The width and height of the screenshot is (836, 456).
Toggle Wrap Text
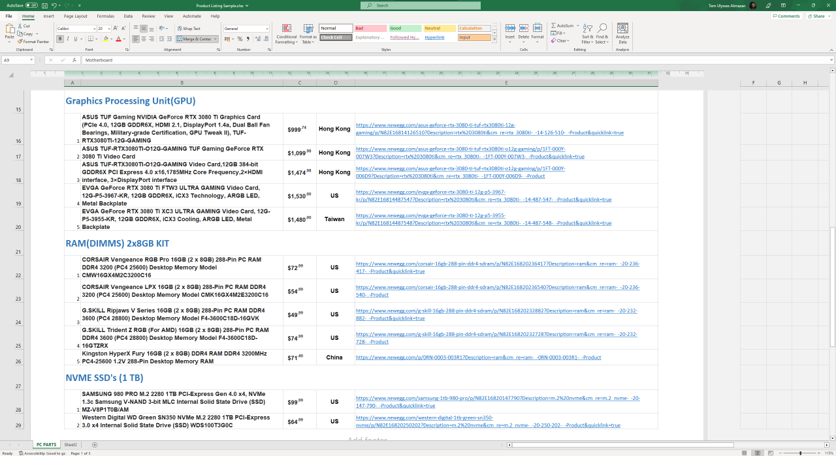coord(189,28)
